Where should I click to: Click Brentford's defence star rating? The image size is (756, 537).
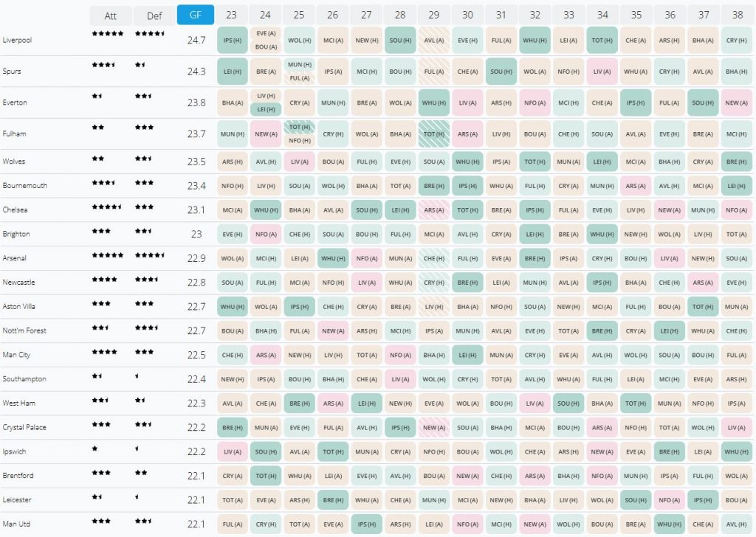[141, 473]
